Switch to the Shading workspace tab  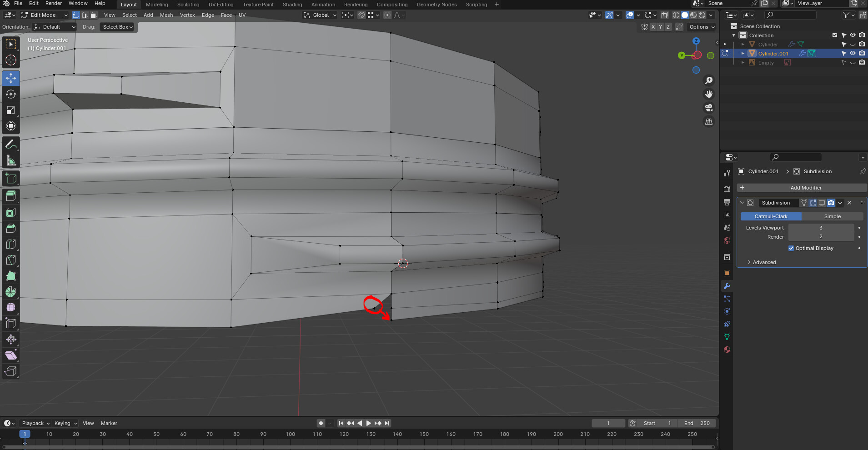292,5
